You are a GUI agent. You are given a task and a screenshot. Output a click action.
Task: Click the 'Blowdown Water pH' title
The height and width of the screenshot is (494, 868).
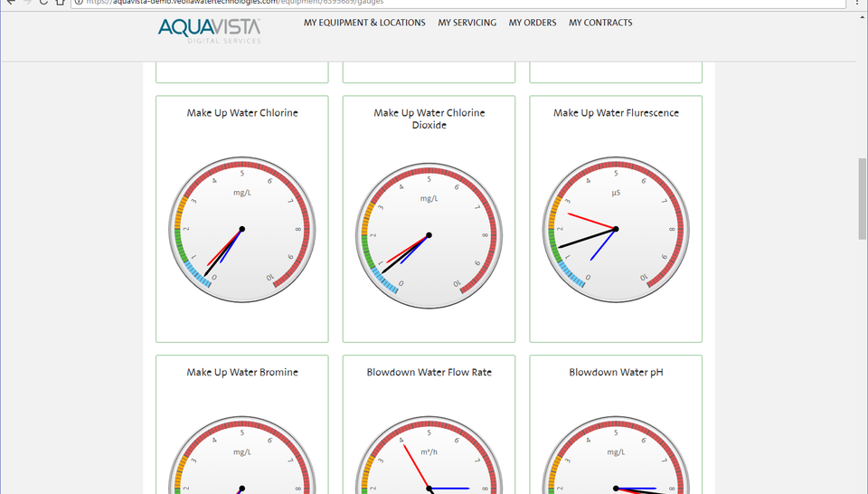[x=616, y=372]
